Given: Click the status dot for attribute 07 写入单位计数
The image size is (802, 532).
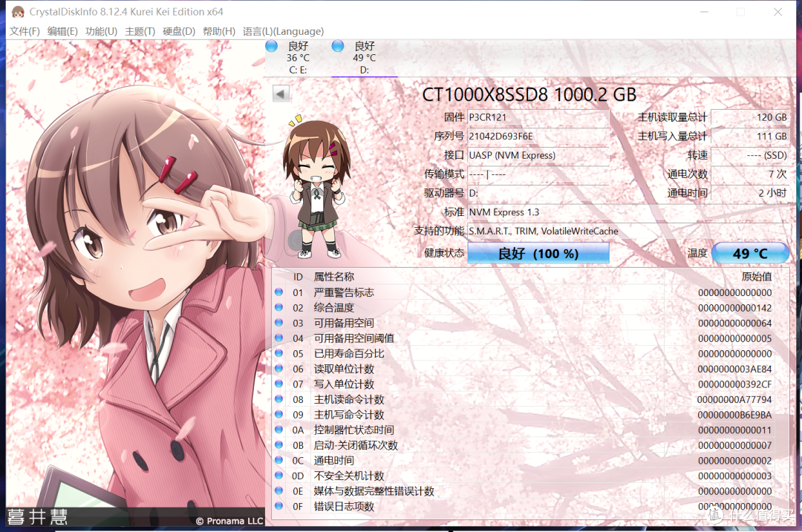Looking at the screenshot, I should (278, 384).
